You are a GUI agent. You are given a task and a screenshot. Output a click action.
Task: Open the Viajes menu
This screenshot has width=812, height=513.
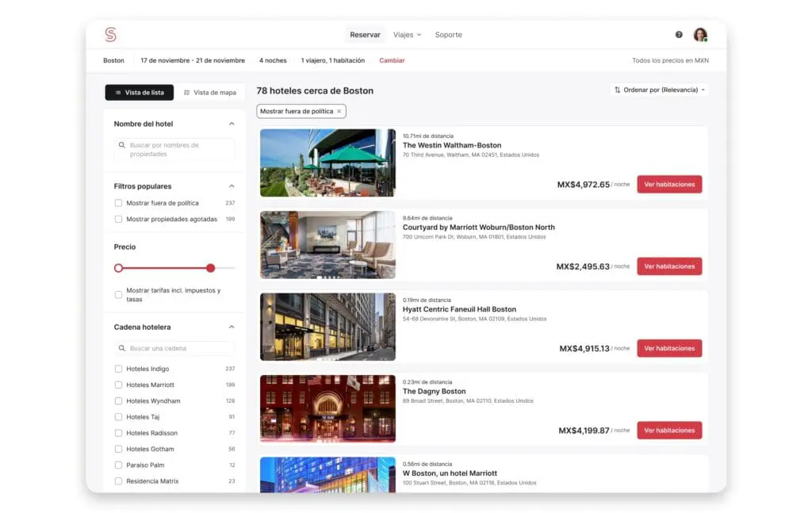click(x=408, y=35)
